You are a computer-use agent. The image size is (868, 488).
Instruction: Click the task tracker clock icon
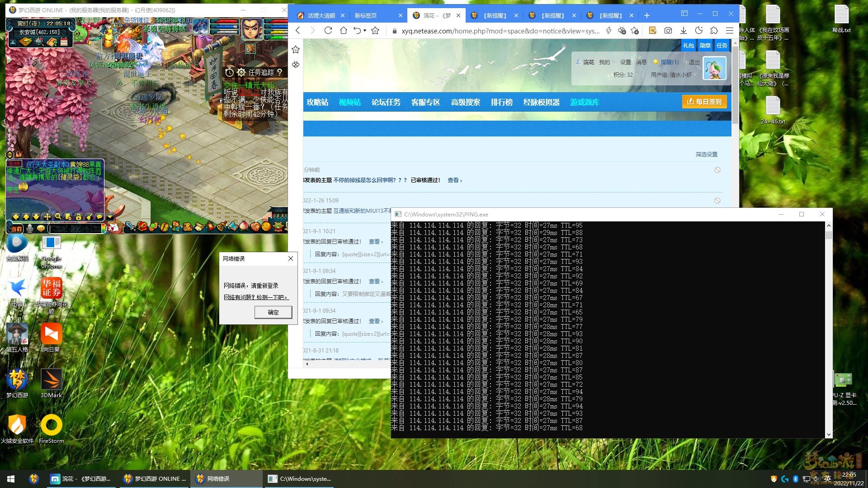pos(229,72)
